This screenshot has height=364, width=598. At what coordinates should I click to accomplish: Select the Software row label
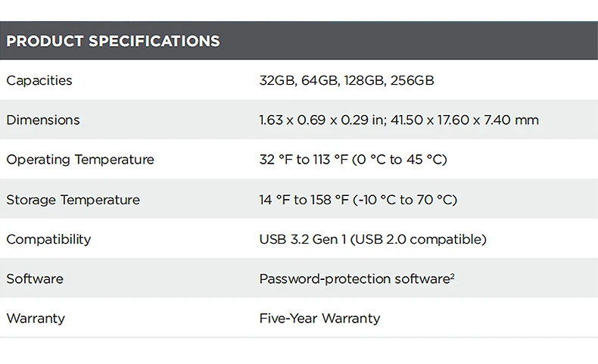point(35,278)
